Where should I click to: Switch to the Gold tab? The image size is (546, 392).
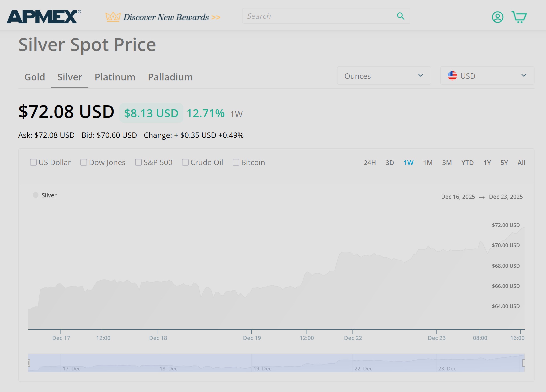[x=35, y=77]
